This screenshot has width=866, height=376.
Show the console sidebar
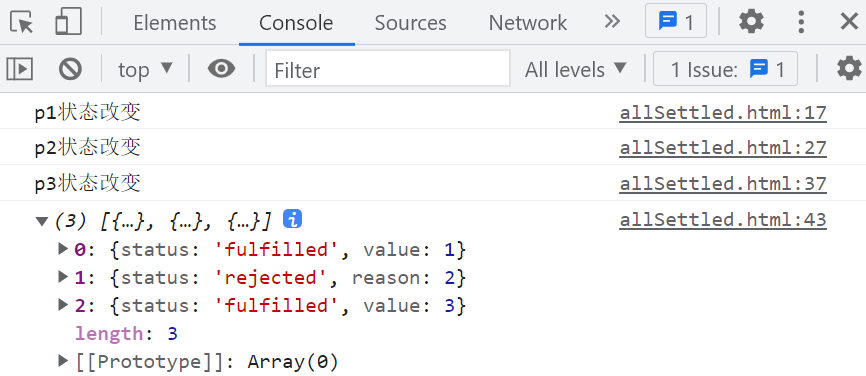click(x=20, y=69)
